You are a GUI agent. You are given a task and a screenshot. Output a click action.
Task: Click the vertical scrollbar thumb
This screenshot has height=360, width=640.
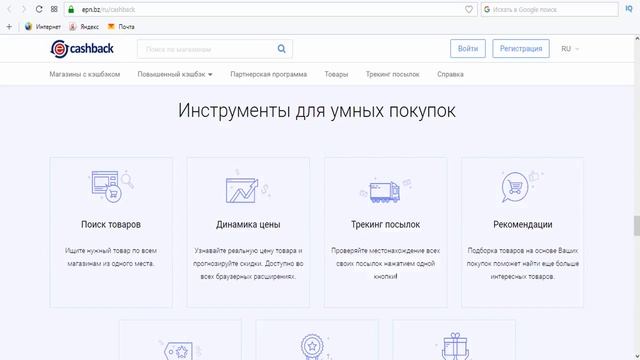click(x=636, y=226)
